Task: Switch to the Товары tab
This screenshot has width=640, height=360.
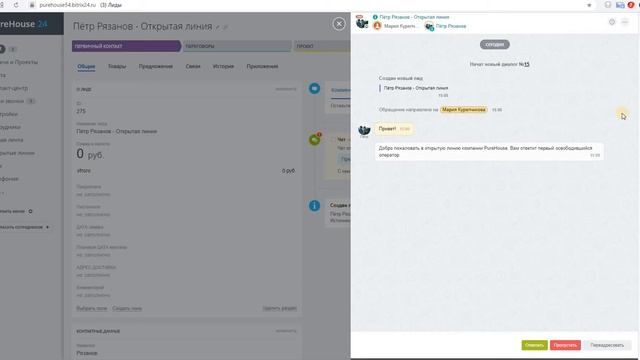Action: (117, 67)
